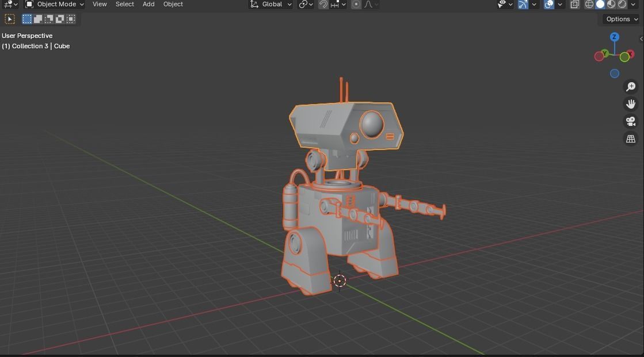Set selection mode to new selection
644x357 pixels.
click(27, 19)
